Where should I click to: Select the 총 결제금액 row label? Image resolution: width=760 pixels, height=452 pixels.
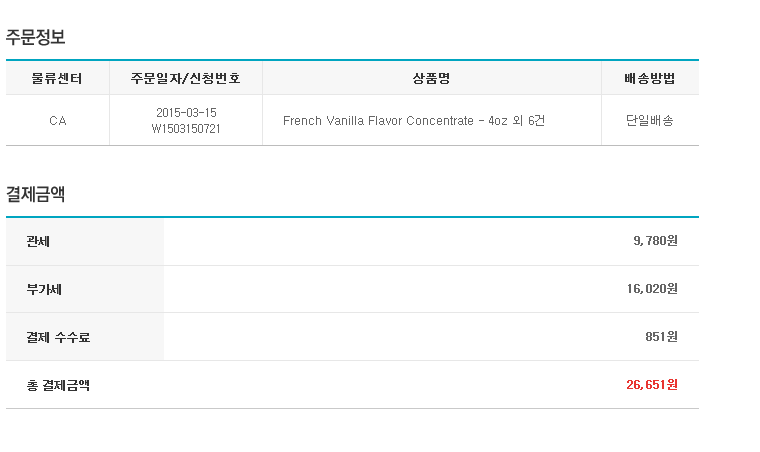58,385
